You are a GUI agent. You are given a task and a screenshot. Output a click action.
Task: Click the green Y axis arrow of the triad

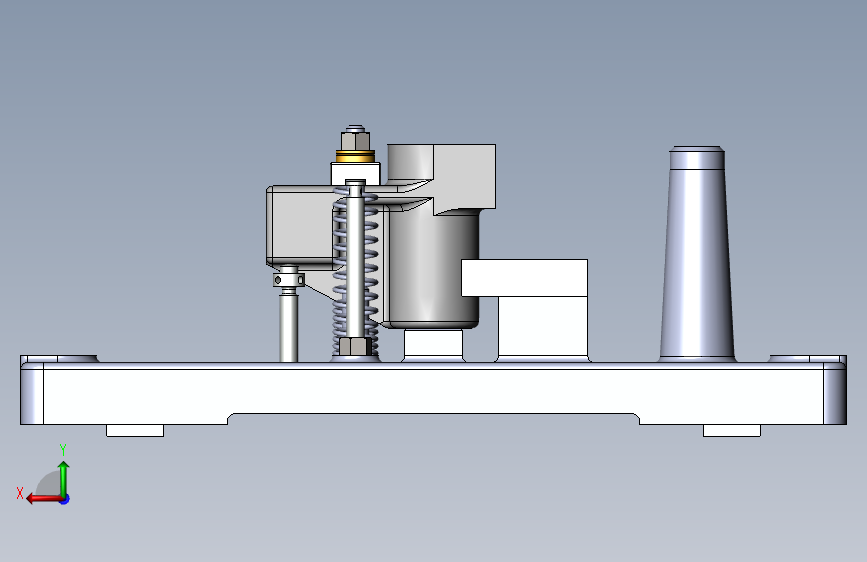pyautogui.click(x=64, y=478)
